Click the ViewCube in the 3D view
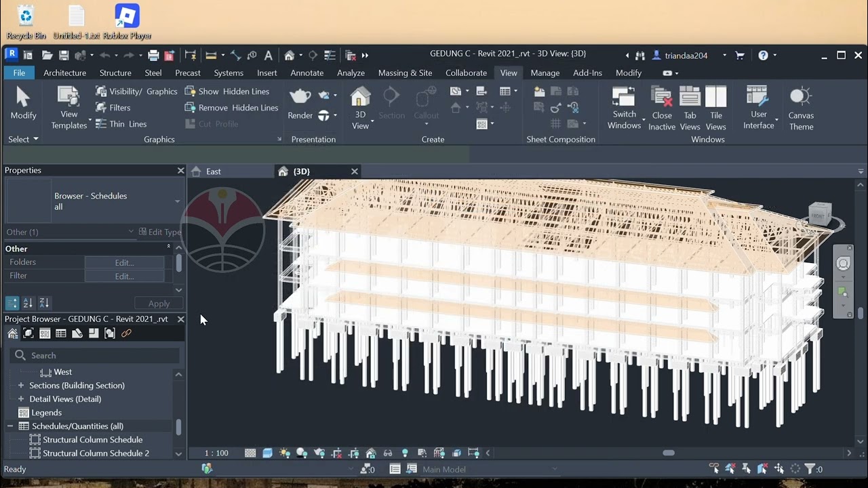Screen dimensions: 868x488 coord(820,215)
